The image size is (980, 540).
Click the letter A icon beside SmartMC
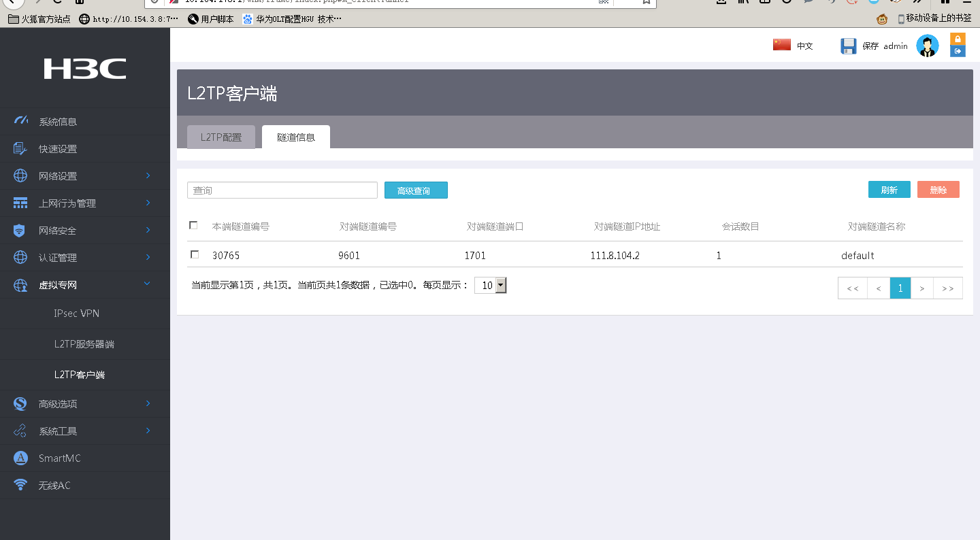tap(20, 458)
